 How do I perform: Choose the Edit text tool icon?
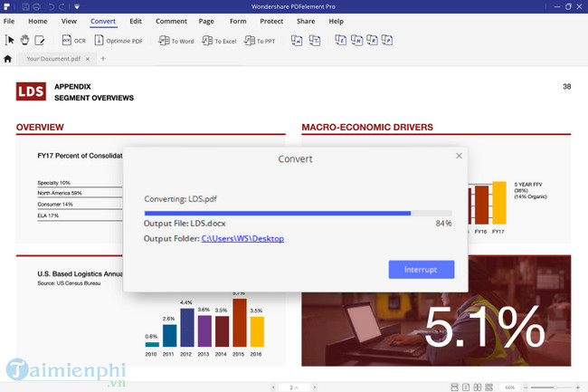(40, 40)
